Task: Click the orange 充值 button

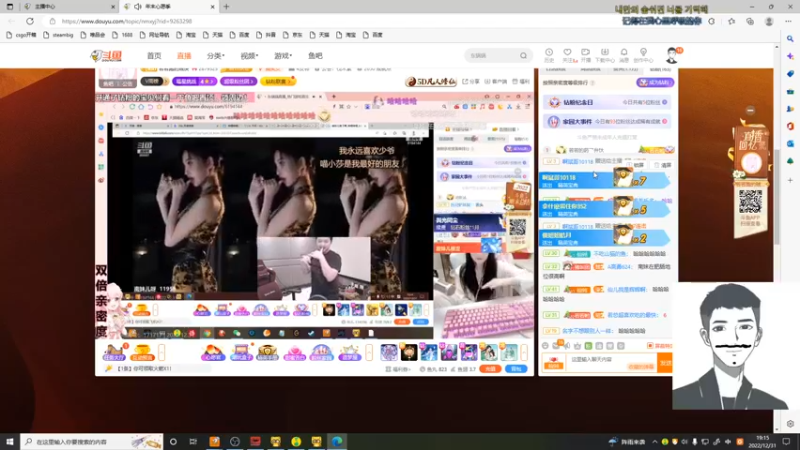Action: (490, 369)
